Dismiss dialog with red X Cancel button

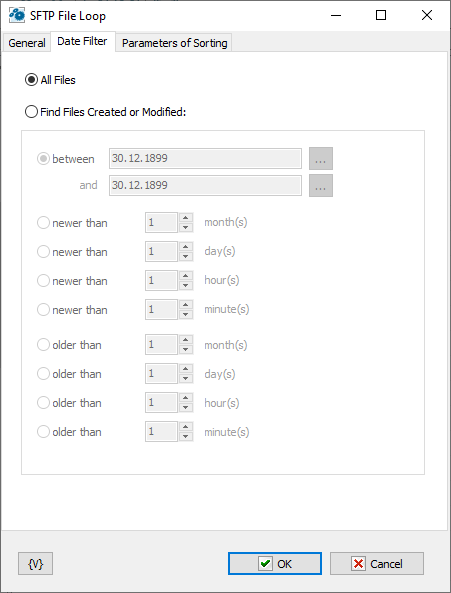coord(377,564)
